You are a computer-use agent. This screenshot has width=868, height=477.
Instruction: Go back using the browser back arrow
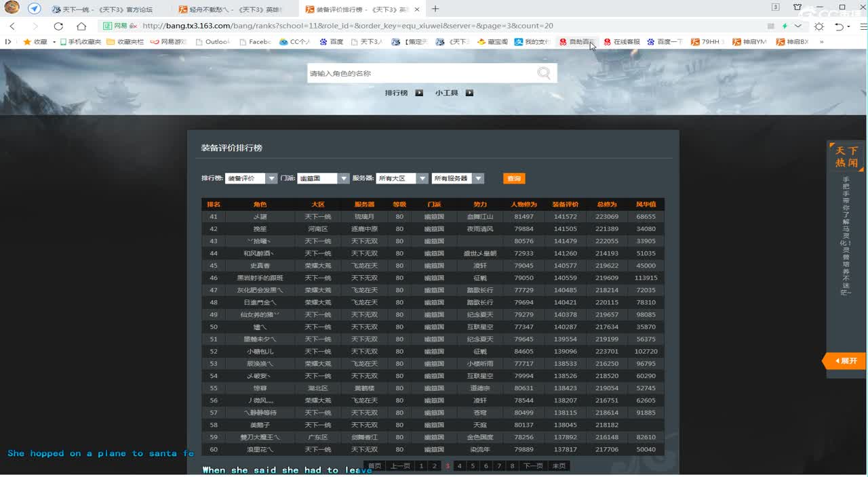[12, 26]
